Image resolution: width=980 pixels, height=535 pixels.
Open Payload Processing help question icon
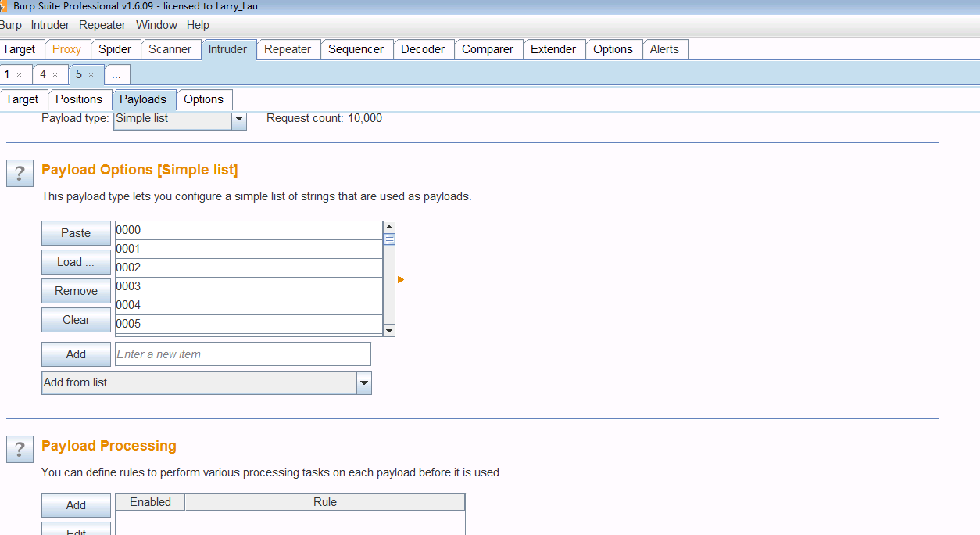pos(20,449)
